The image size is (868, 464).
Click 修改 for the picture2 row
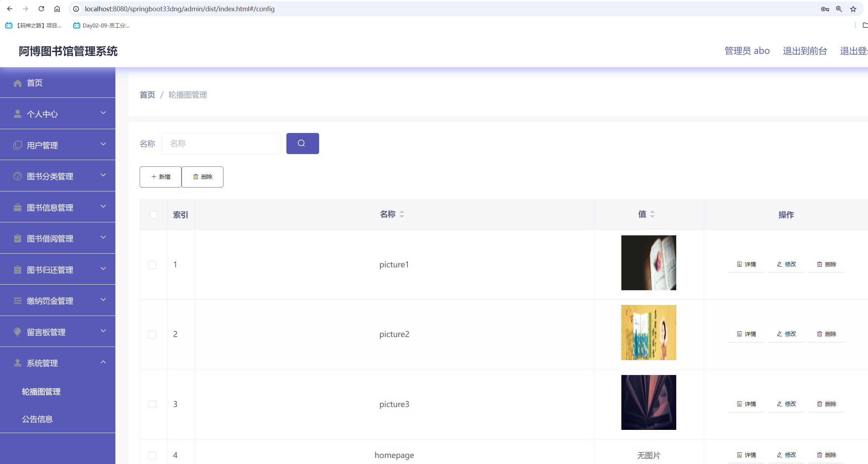(x=786, y=334)
